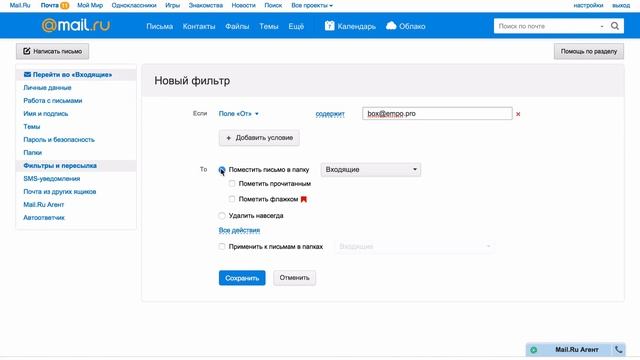This screenshot has height=360, width=640.
Task: Open 'Имя и подпись' settings section
Action: pos(46,114)
